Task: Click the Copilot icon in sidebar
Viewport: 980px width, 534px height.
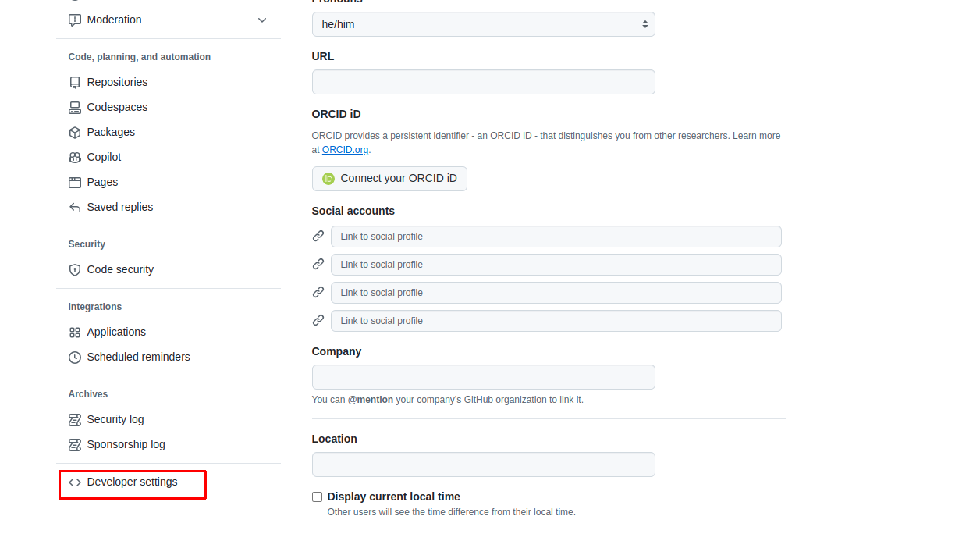Action: tap(74, 157)
